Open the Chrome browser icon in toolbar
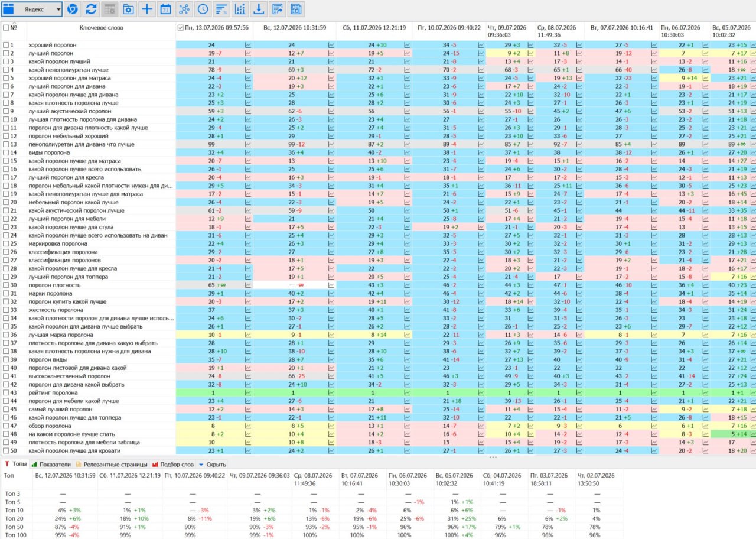 [72, 9]
